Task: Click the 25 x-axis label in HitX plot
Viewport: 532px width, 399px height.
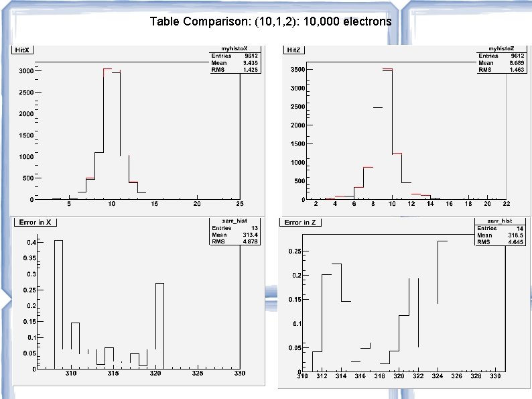Action: [x=240, y=204]
